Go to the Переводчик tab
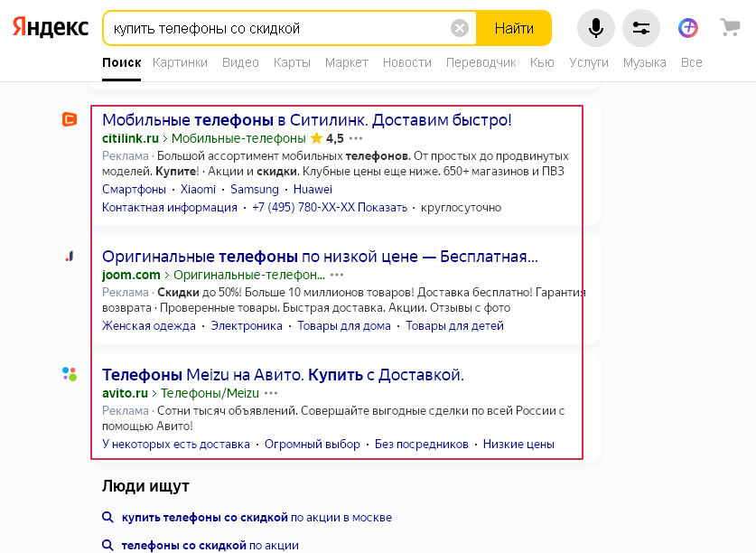Viewport: 756px width, 553px height. [x=481, y=62]
